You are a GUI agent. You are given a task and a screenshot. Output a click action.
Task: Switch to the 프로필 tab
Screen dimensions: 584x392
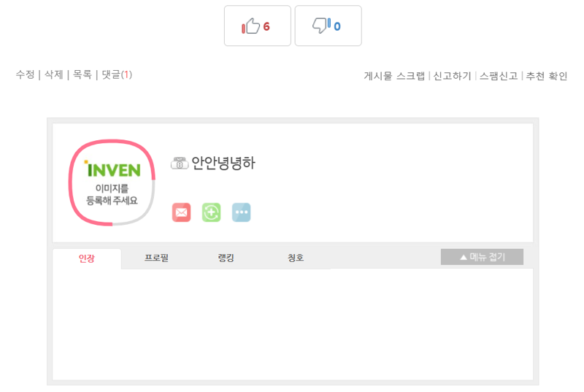(x=156, y=258)
